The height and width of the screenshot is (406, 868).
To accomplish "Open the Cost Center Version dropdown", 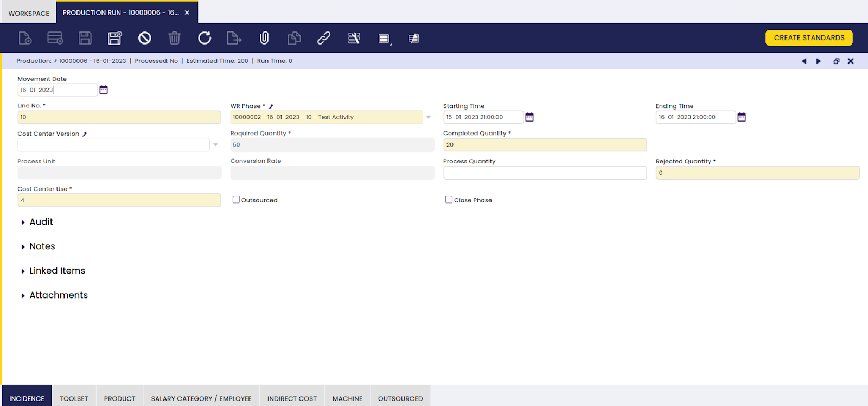I will click(x=215, y=145).
